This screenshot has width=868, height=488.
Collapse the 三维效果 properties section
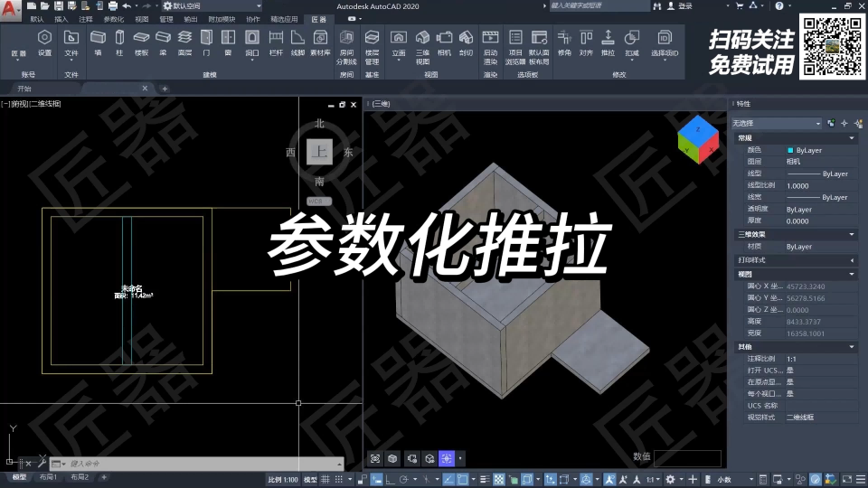(852, 235)
